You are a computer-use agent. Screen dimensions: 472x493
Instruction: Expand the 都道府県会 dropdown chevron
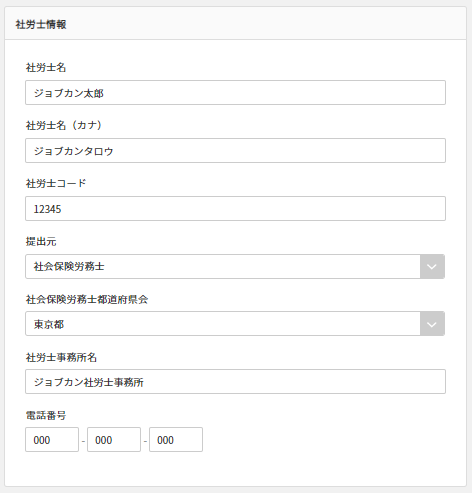pyautogui.click(x=432, y=324)
